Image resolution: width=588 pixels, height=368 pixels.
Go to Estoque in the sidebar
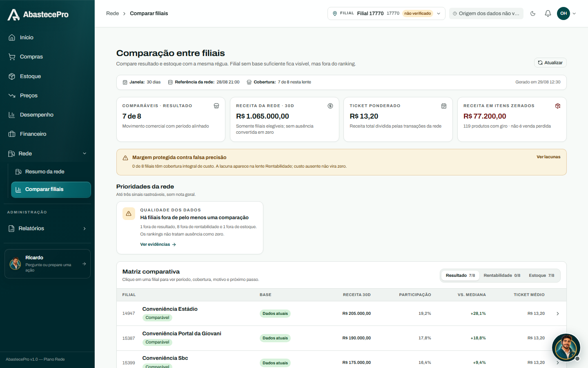(x=47, y=76)
